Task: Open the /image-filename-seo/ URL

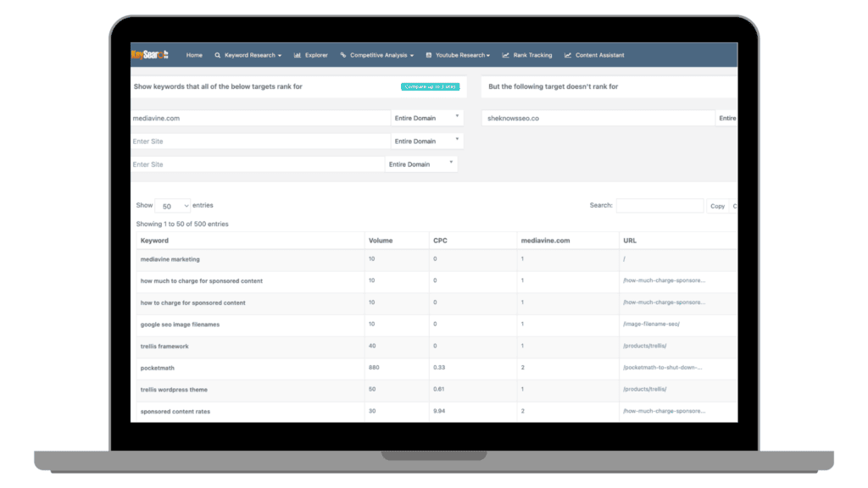Action: tap(651, 324)
